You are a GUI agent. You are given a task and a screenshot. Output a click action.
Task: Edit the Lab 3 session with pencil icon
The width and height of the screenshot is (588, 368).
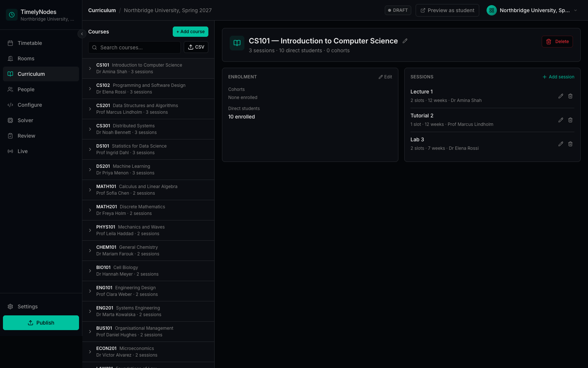click(561, 144)
